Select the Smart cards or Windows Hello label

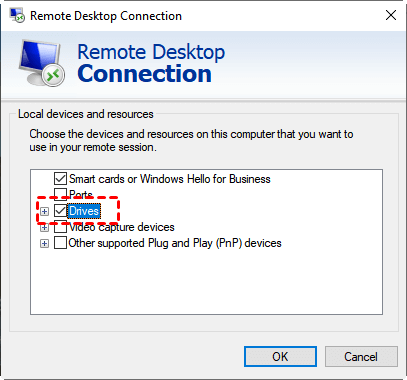coord(170,179)
